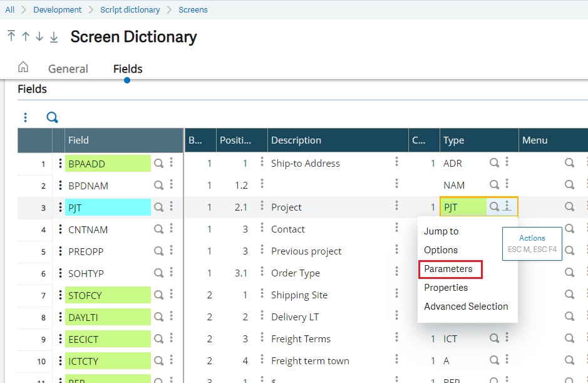Open actions dots for PJT type

pyautogui.click(x=507, y=206)
